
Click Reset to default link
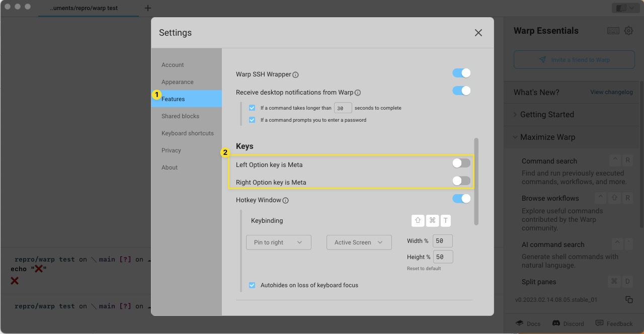click(x=424, y=269)
